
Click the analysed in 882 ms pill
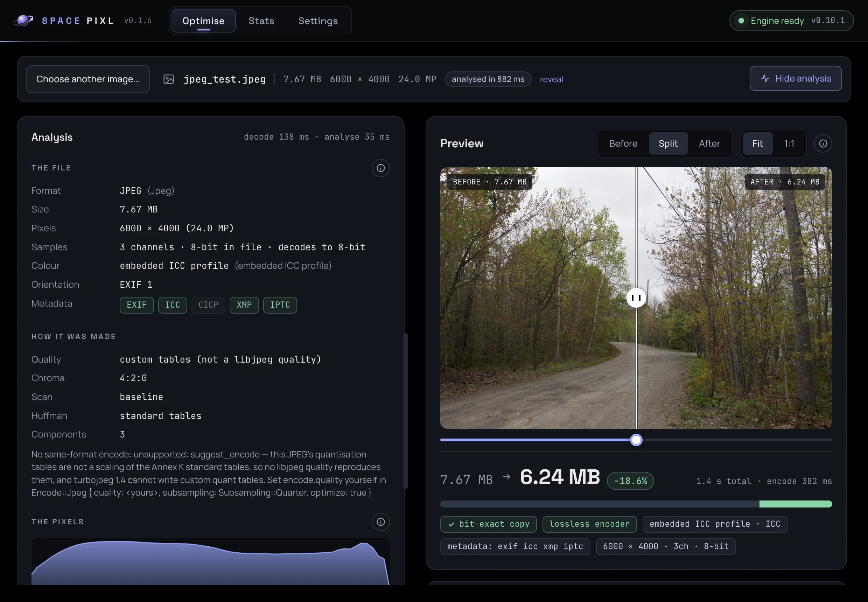coord(488,79)
